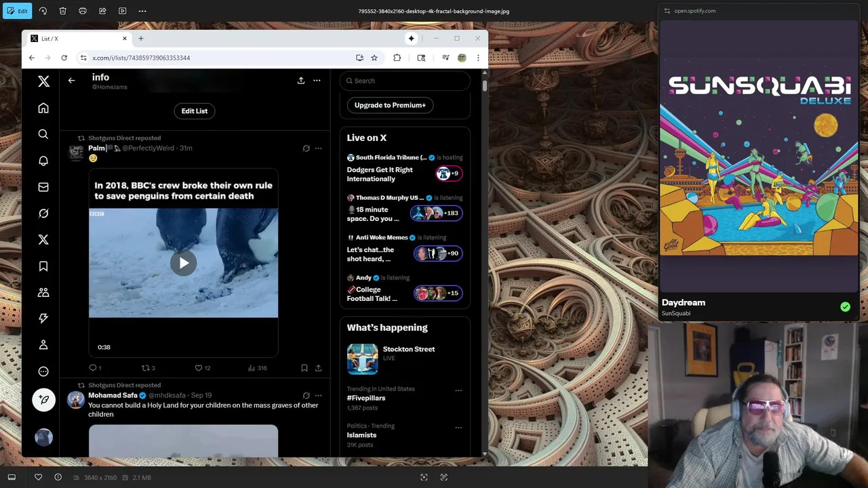This screenshot has width=868, height=488.
Task: Open Notifications bell in X sidebar
Action: 43,161
